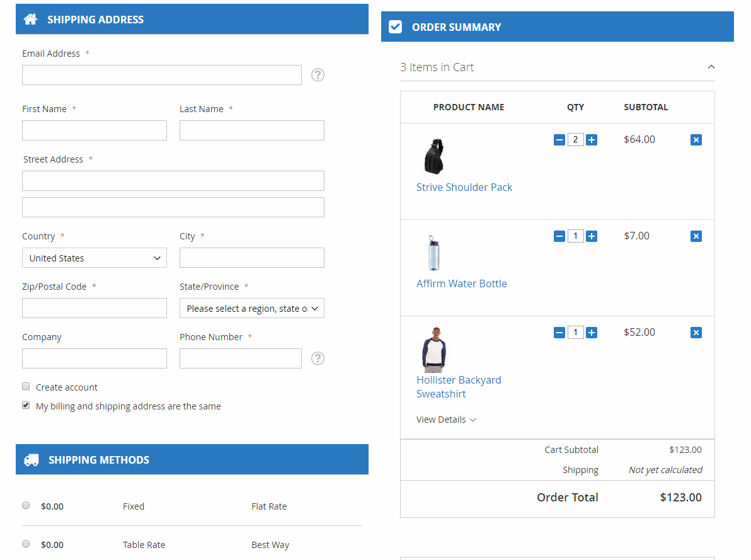
Task: Remove Hollister Backyard Sweatshirt from cart
Action: tap(696, 333)
